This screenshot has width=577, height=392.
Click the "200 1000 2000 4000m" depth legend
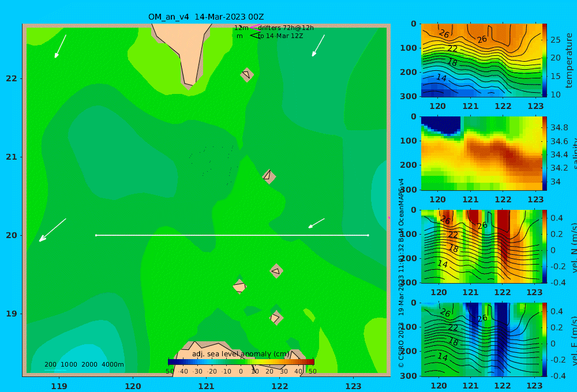click(84, 364)
